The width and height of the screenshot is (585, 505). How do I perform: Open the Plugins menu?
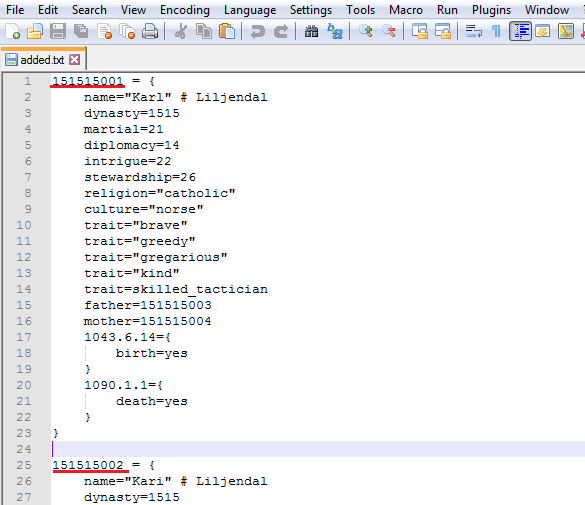click(x=491, y=10)
